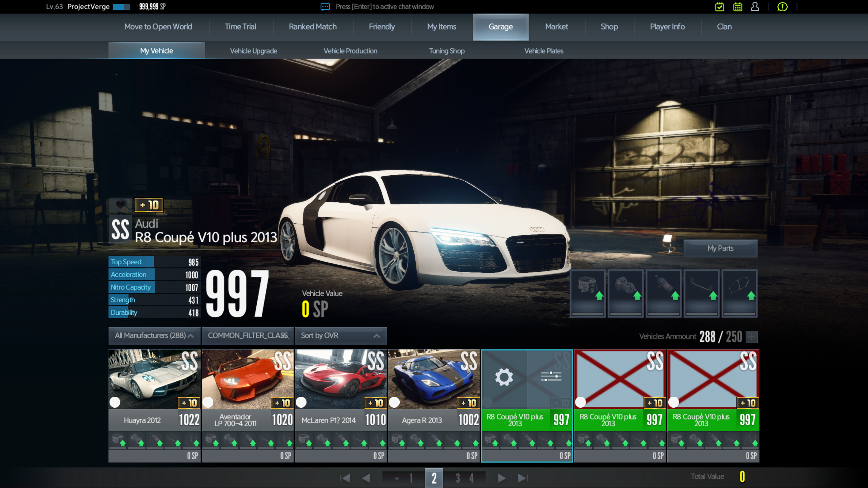868x488 pixels.
Task: Open the daily check calendar icon
Action: tap(719, 7)
